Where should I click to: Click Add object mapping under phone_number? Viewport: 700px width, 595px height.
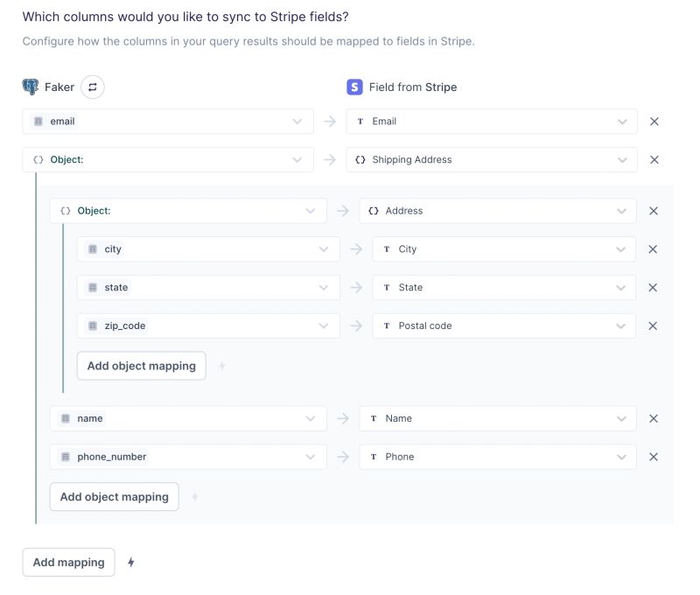tap(115, 497)
